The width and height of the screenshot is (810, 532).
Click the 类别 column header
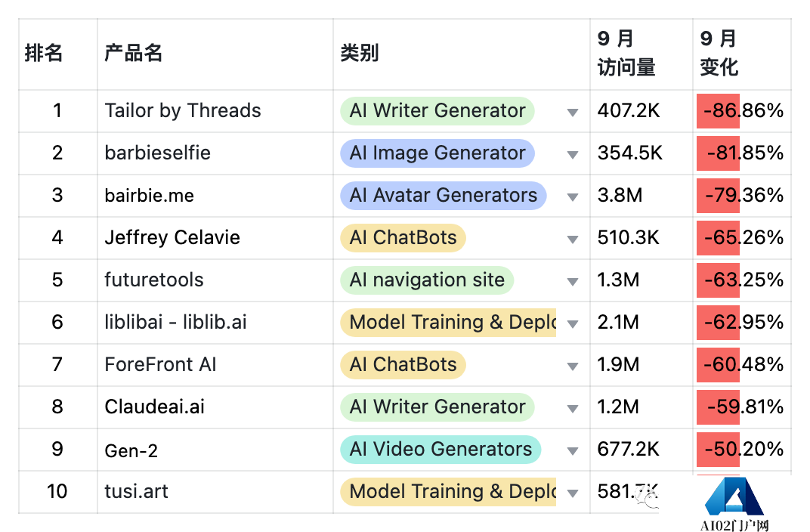[359, 53]
